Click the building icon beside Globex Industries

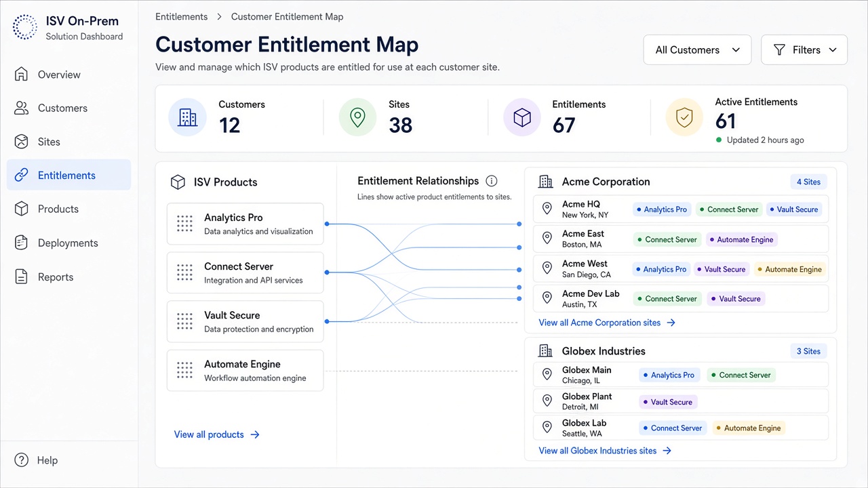[545, 351]
